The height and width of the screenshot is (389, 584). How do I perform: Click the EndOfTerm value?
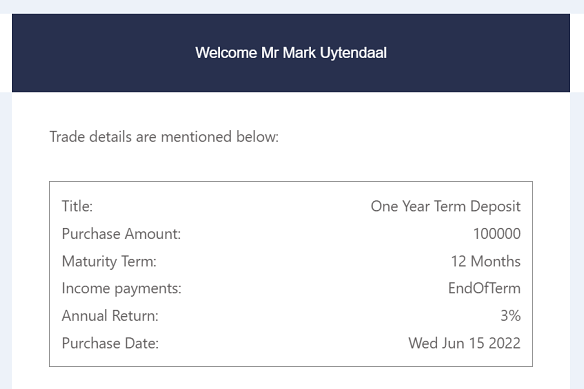(x=484, y=288)
